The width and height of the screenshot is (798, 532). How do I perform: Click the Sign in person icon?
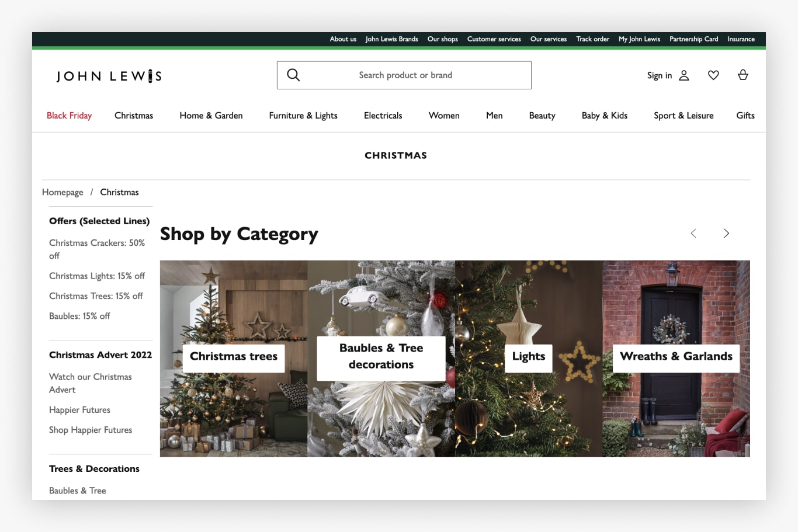(x=683, y=75)
